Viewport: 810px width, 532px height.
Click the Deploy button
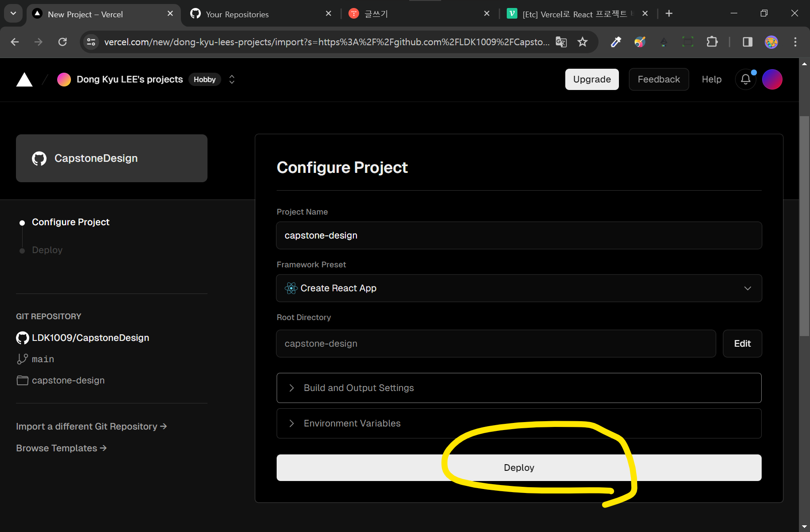(x=519, y=468)
